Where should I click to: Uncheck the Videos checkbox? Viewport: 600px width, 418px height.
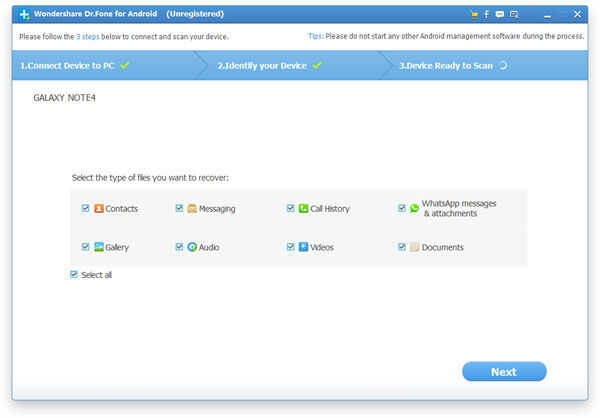[x=290, y=247]
